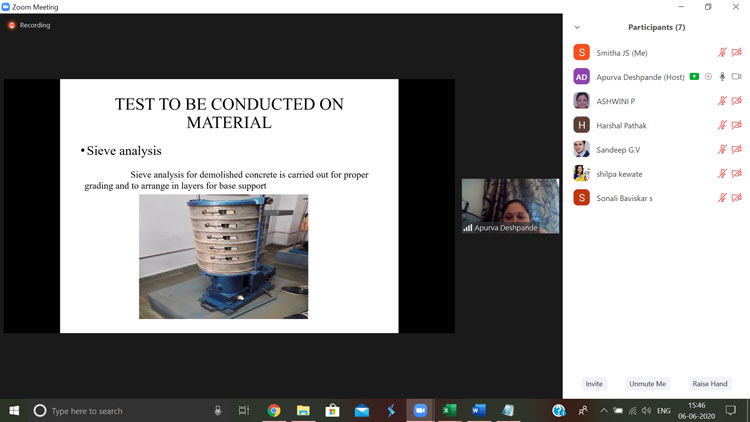
Task: Click video-off icon for Smitha JS
Action: click(x=737, y=53)
